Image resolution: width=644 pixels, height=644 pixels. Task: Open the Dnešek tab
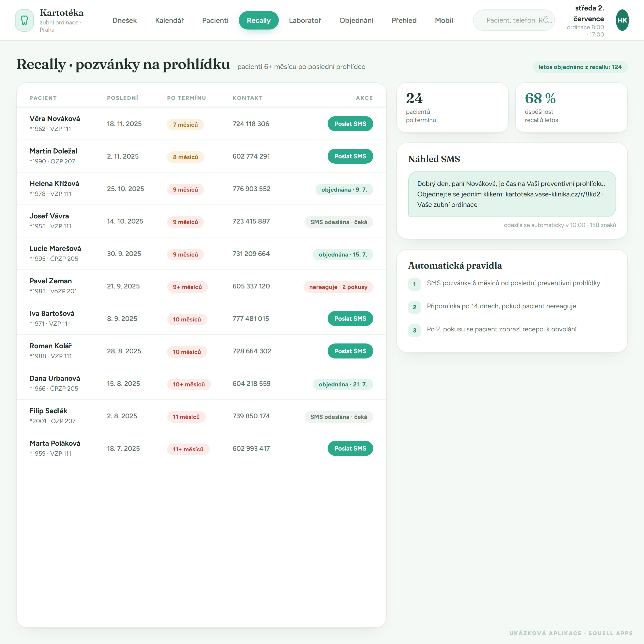[125, 20]
